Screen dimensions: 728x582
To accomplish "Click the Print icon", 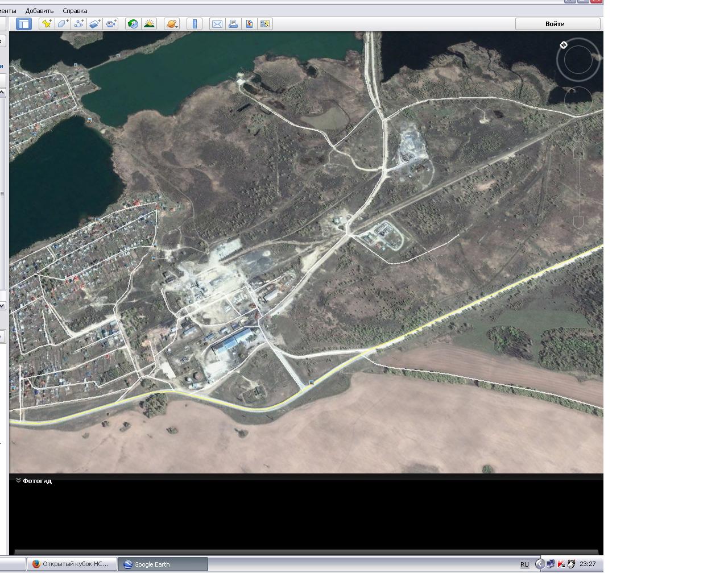I will click(233, 24).
